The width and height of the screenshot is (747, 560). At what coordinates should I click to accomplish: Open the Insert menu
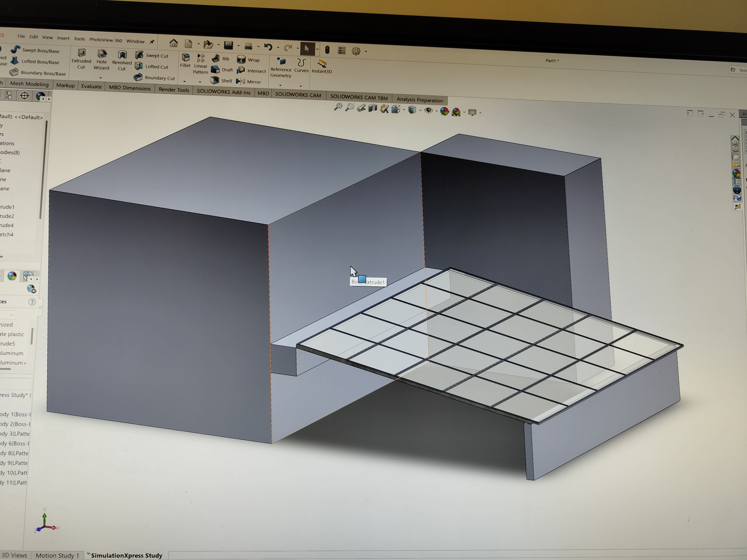pyautogui.click(x=63, y=38)
